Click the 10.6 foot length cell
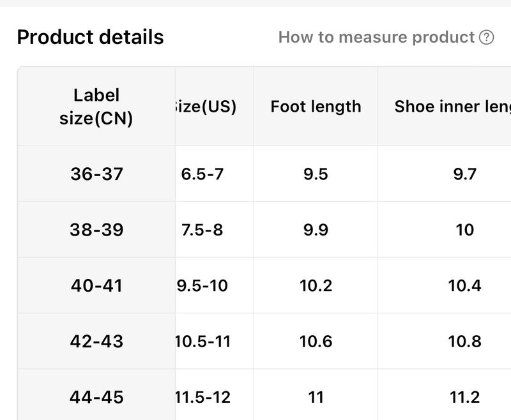The width and height of the screenshot is (511, 420). pos(316,341)
